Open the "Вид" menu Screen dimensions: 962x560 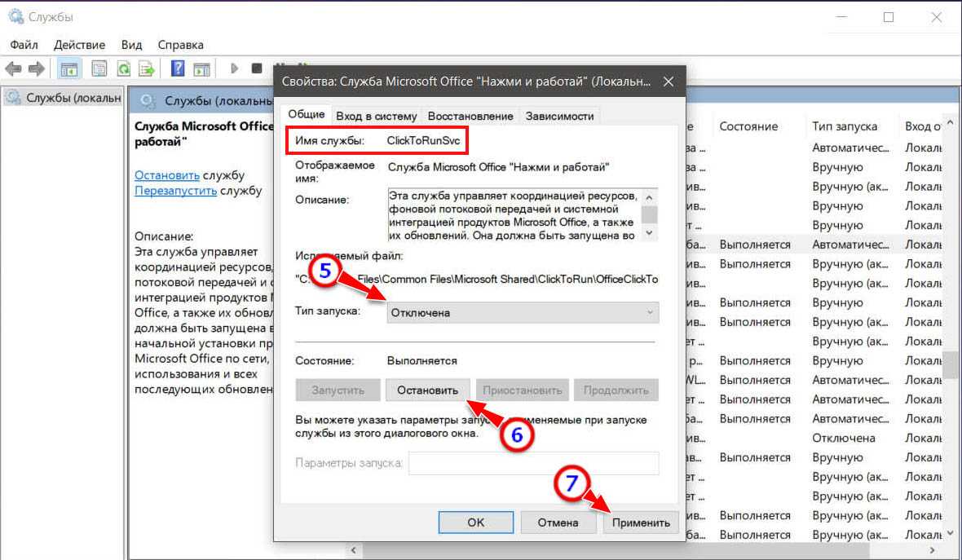click(131, 45)
